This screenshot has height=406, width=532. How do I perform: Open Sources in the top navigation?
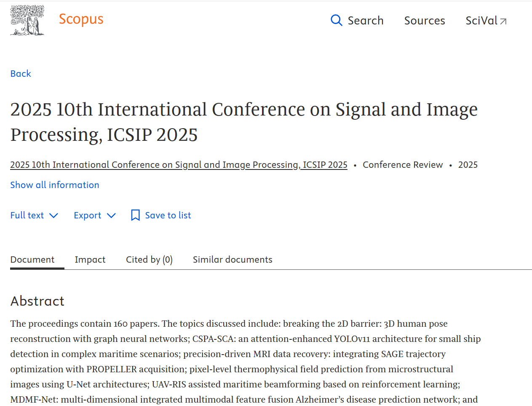click(424, 21)
